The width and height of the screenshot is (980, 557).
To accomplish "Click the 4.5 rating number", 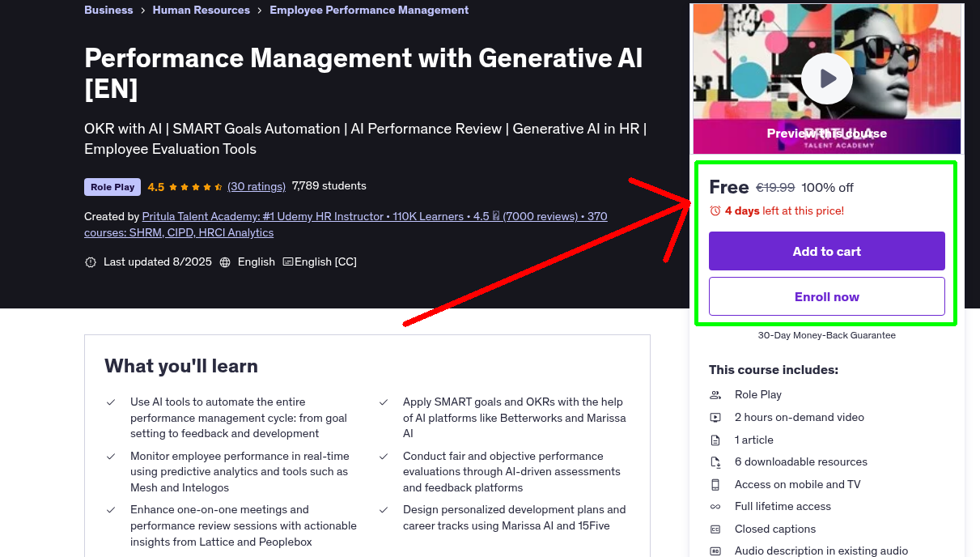I will pyautogui.click(x=156, y=187).
